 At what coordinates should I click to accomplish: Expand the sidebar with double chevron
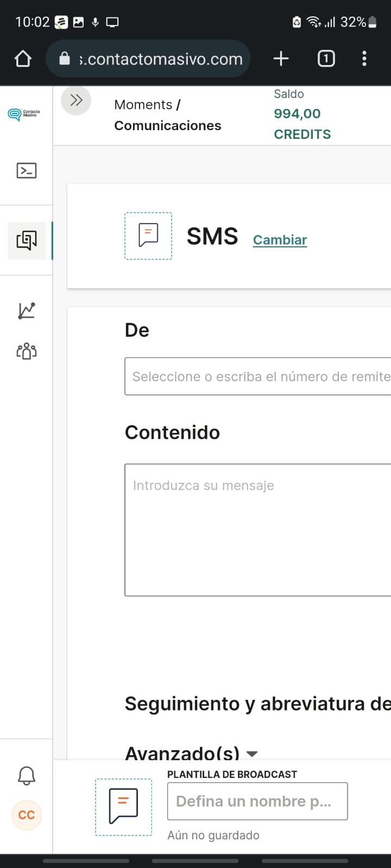click(76, 100)
